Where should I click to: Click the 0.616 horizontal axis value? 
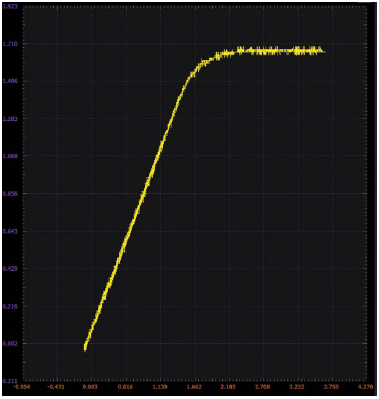[x=126, y=387]
